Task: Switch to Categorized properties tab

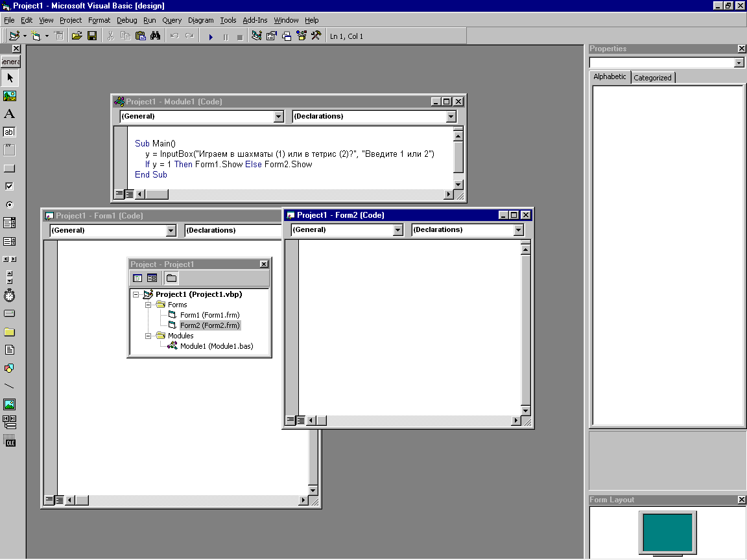Action: (x=653, y=78)
